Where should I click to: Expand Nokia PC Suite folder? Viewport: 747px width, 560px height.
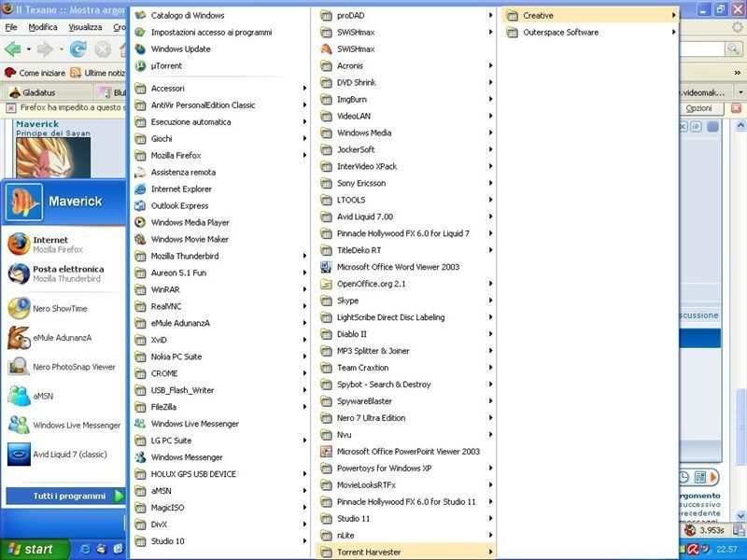[x=219, y=357]
